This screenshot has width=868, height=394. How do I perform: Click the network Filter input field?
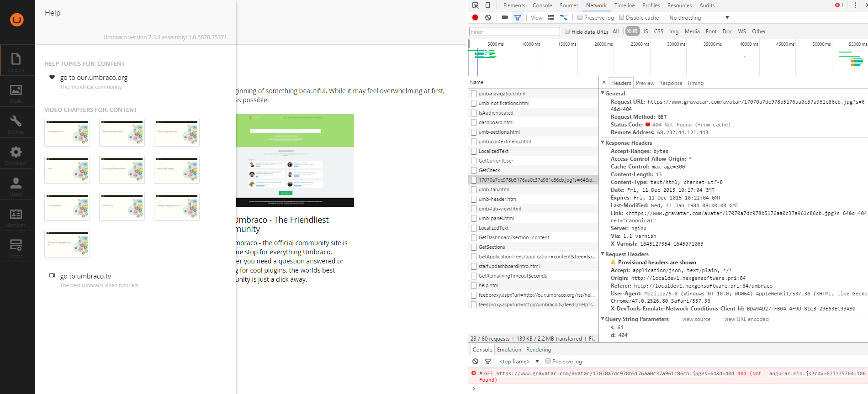click(x=514, y=32)
